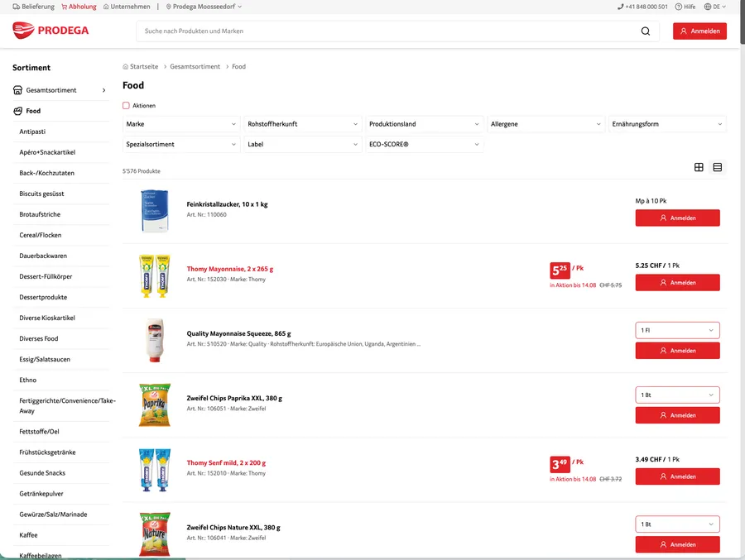745x560 pixels.
Task: Open the Gesunde Snacks category
Action: pyautogui.click(x=42, y=473)
